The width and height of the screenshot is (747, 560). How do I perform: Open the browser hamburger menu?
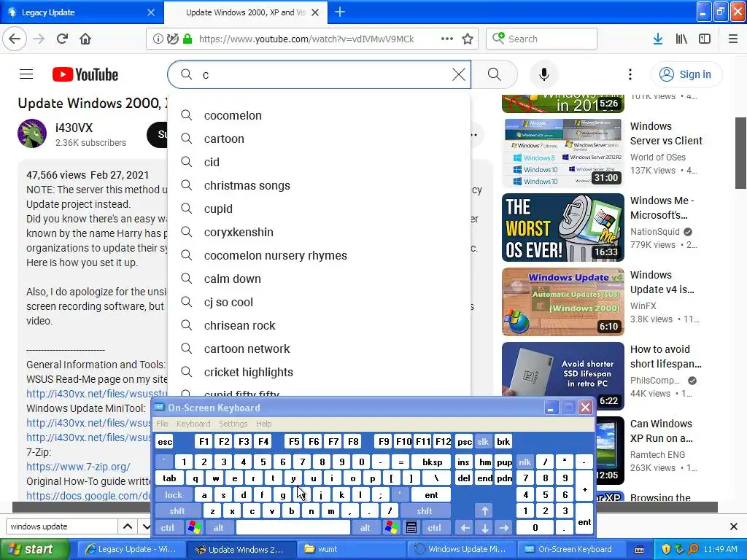[733, 39]
